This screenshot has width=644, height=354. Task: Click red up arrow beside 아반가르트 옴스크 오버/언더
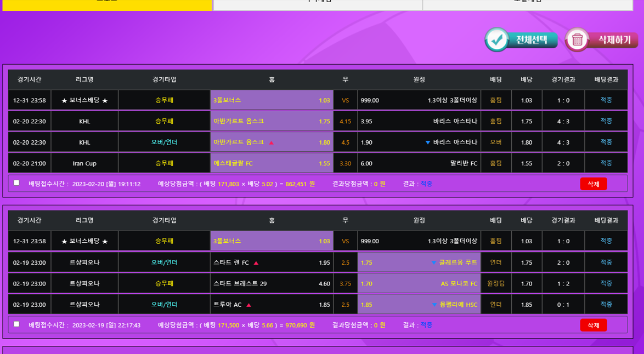tap(271, 142)
